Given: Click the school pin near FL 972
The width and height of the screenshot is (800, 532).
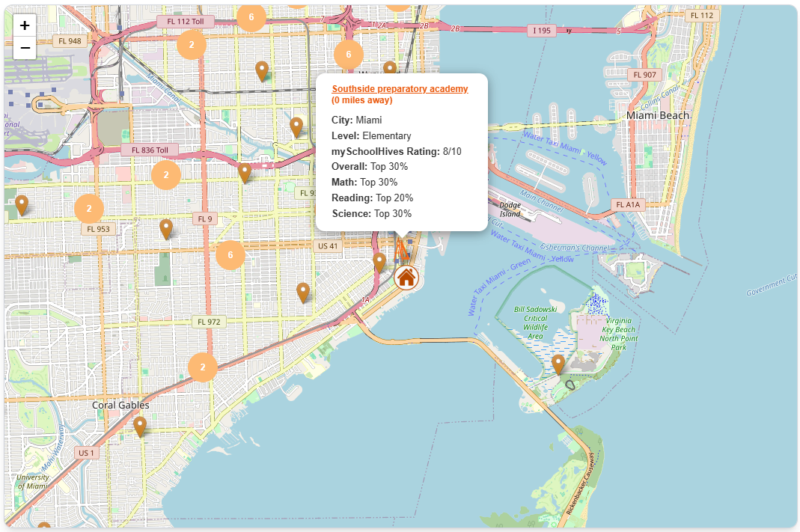Looking at the screenshot, I should tap(302, 290).
